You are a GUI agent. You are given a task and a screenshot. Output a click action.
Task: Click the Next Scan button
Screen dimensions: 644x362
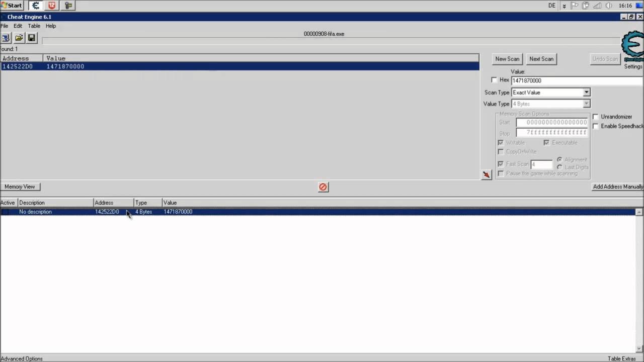pos(541,59)
